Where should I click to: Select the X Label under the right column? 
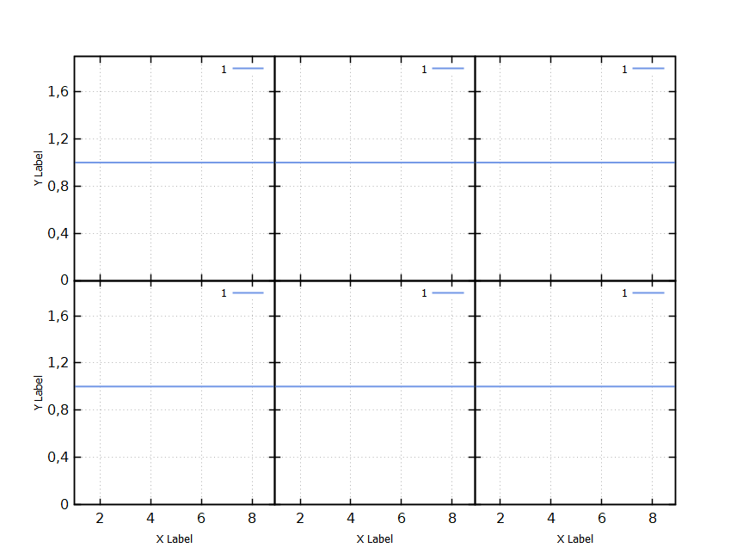[575, 539]
